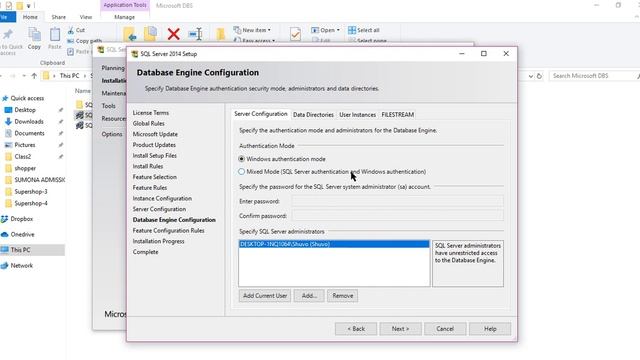Click the Properties checkmark icon in ribbon
This screenshot has width=640, height=360.
coord(295,34)
